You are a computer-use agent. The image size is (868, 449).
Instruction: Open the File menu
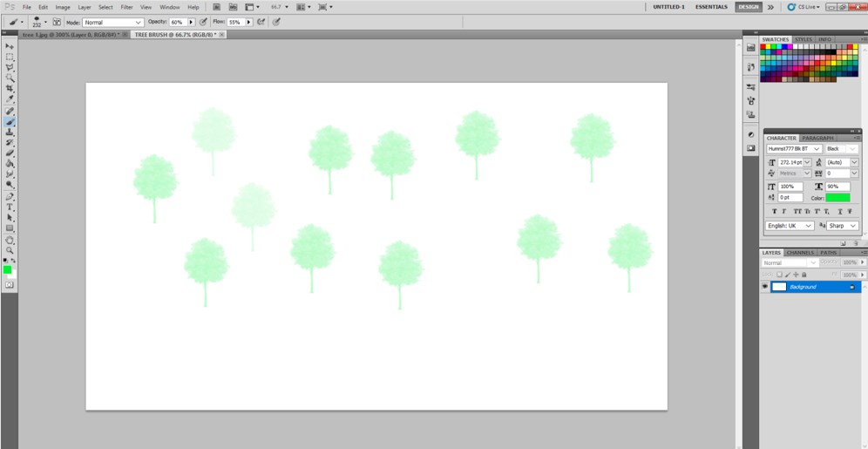[27, 7]
